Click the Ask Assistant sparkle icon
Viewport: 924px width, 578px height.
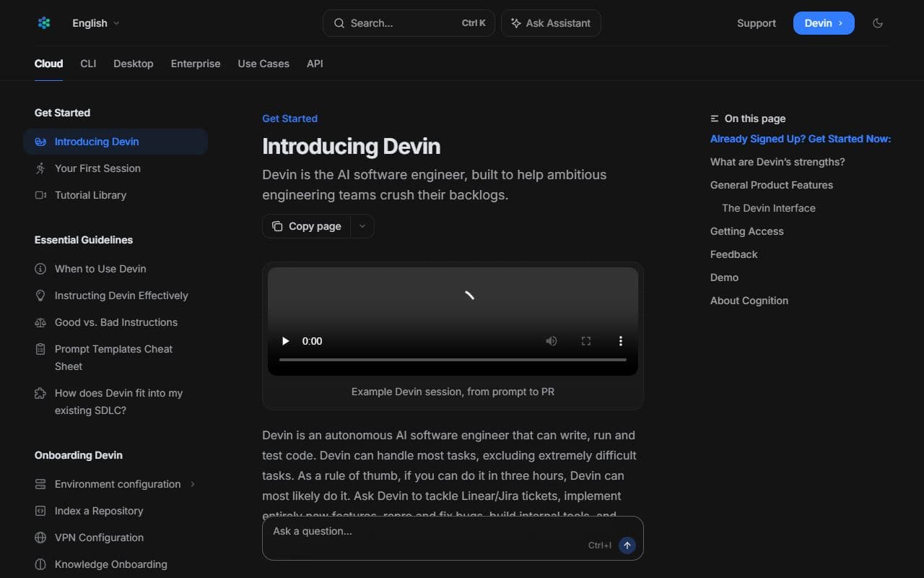point(516,23)
